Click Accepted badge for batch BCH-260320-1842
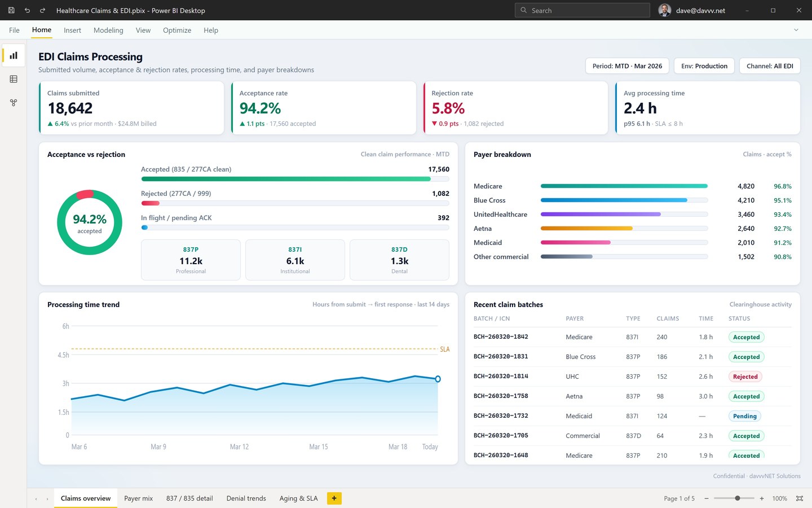Viewport: 812px width, 508px height. click(746, 337)
